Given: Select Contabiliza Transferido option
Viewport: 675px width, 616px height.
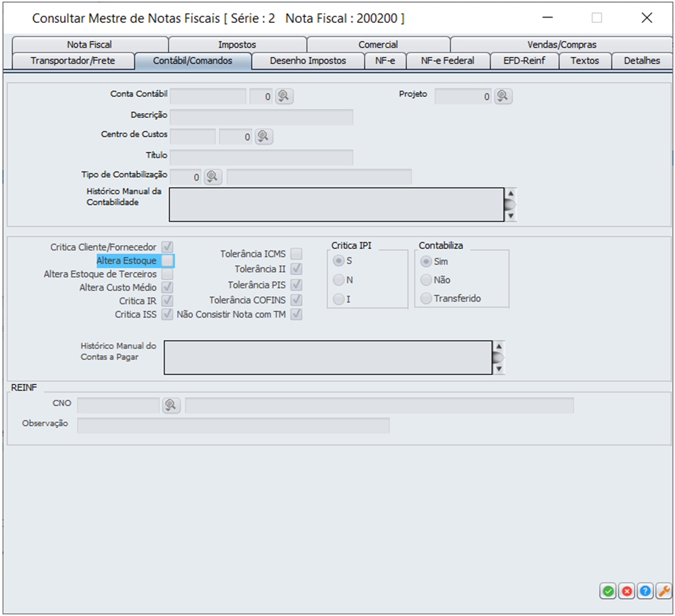Looking at the screenshot, I should [426, 298].
